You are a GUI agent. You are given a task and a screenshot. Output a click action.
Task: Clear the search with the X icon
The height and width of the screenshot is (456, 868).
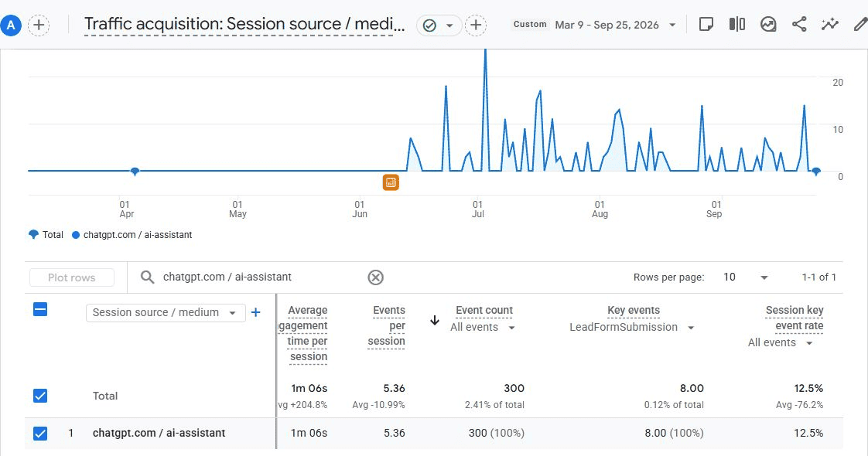tap(375, 277)
